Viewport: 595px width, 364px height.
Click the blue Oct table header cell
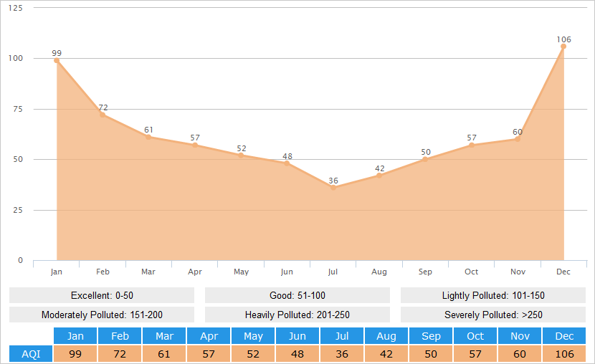click(475, 336)
